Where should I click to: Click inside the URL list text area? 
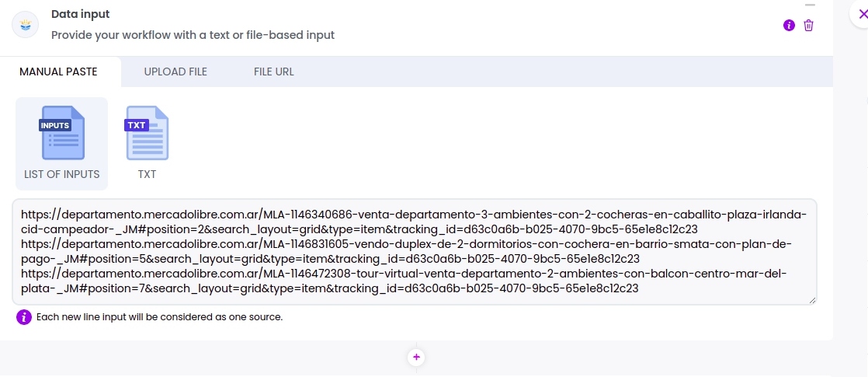click(414, 252)
